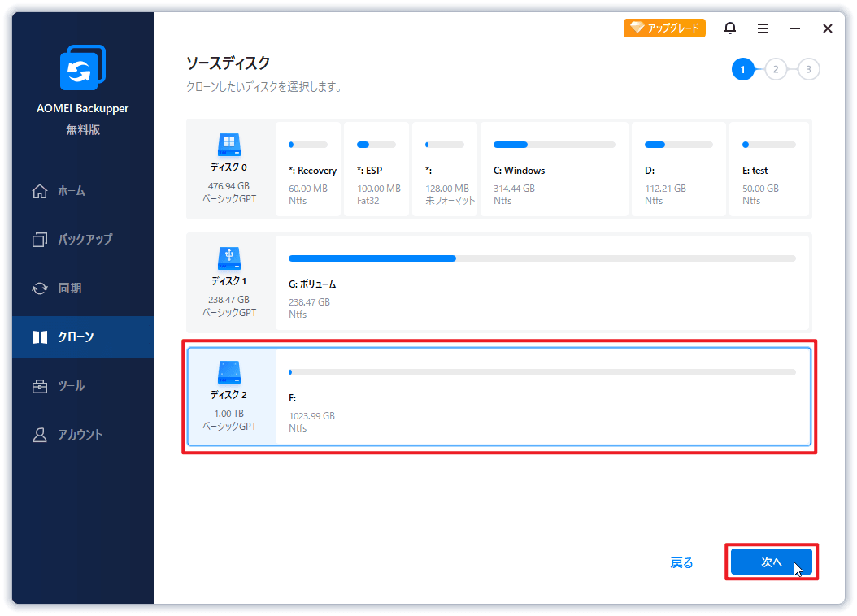Select the E: test partition

(x=768, y=171)
